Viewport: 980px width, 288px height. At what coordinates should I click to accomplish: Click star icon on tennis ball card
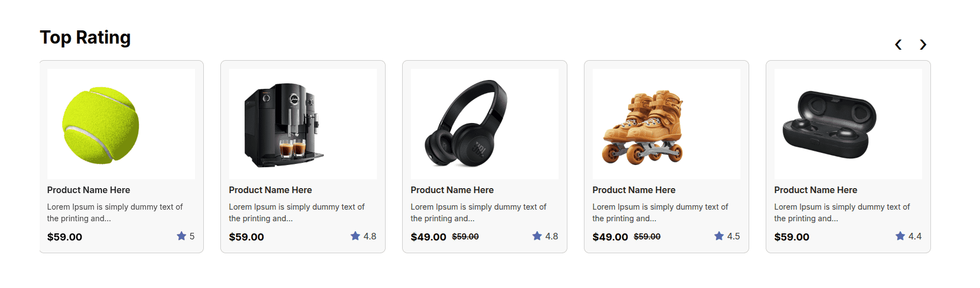(181, 236)
